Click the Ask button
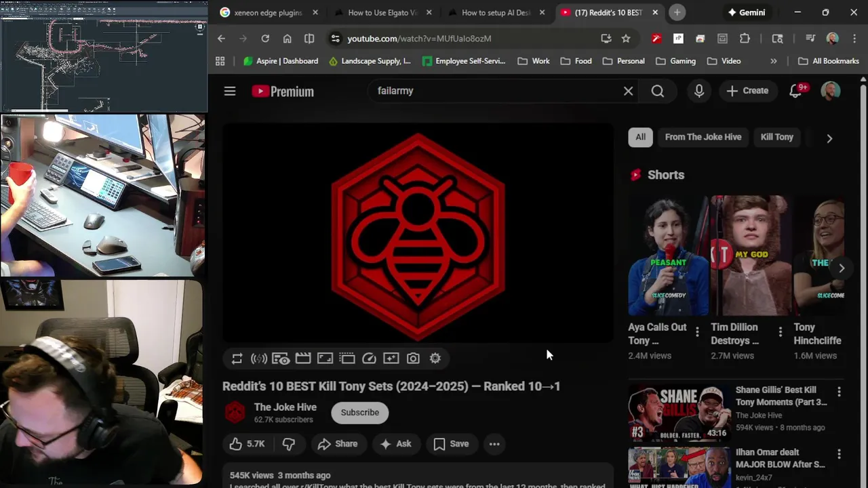This screenshot has width=868, height=488. (x=396, y=444)
